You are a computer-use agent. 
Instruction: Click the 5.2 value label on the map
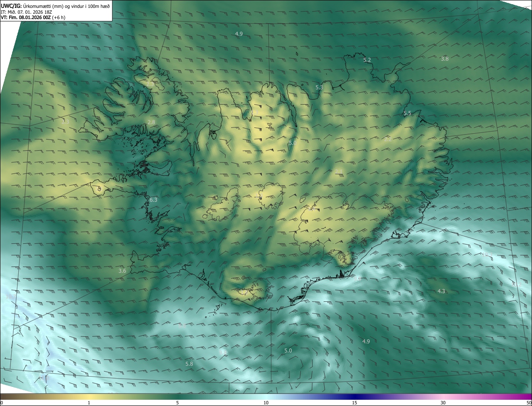tap(367, 60)
